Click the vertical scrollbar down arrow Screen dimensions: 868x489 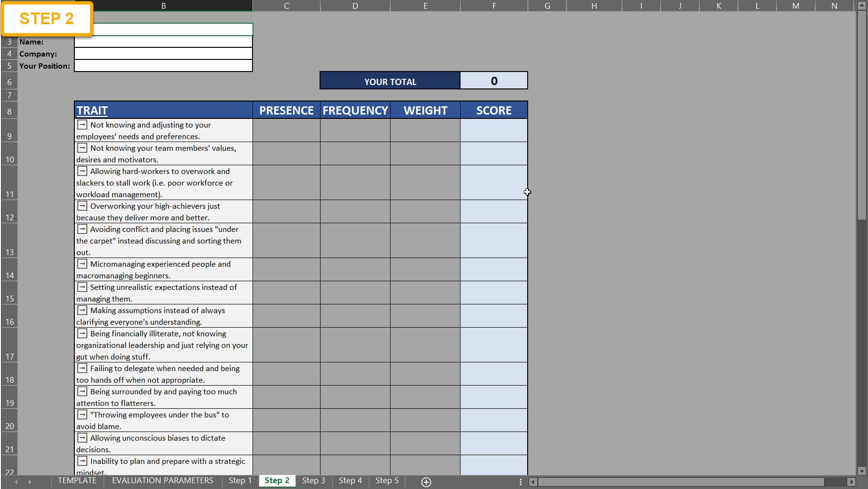coord(862,471)
